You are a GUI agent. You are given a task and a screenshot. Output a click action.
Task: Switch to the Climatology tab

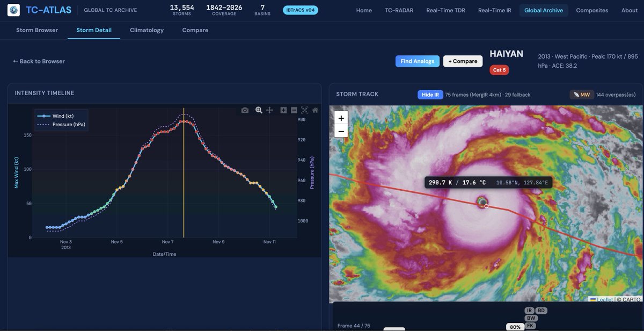coord(147,30)
